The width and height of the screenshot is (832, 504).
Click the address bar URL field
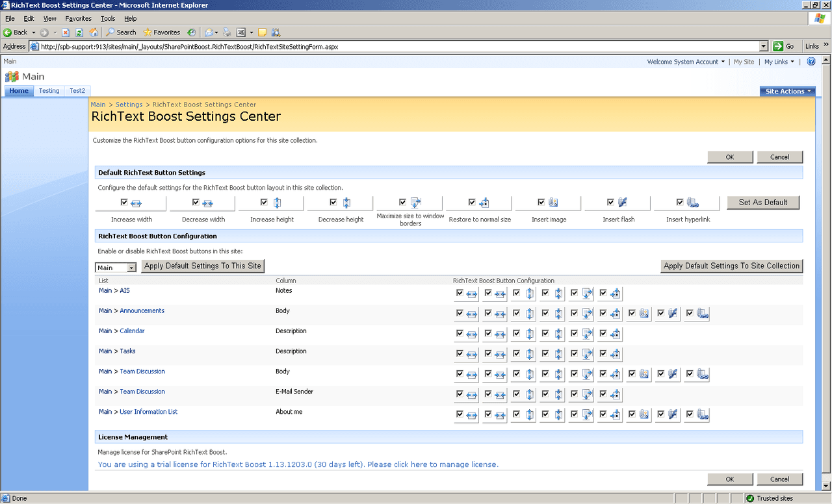[398, 46]
